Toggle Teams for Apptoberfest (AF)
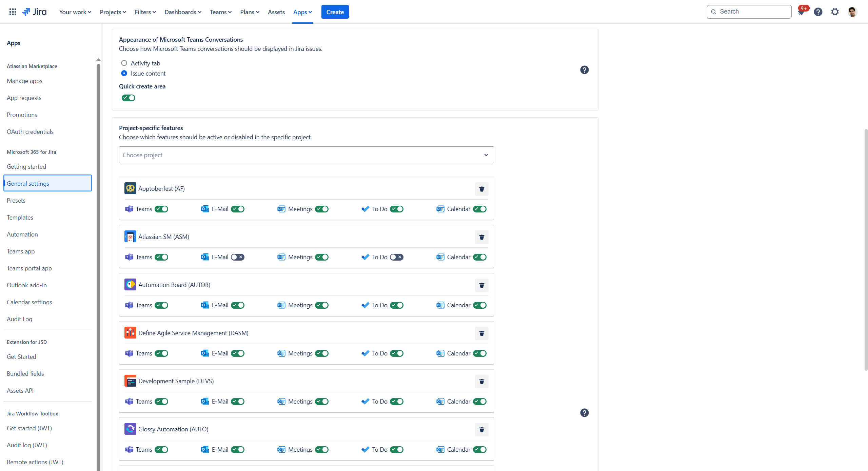Image resolution: width=868 pixels, height=471 pixels. (x=161, y=209)
